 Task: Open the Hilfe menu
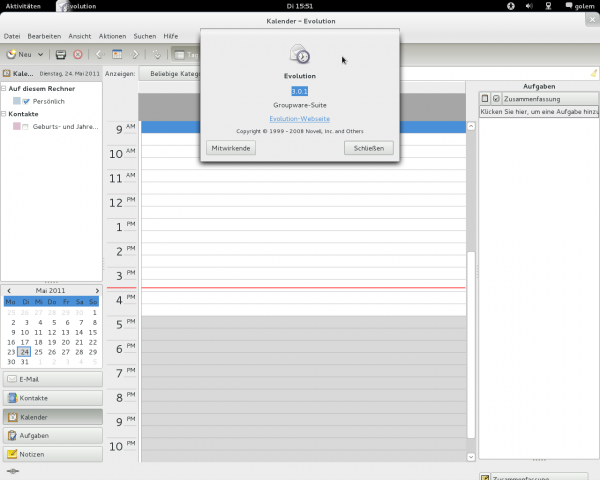point(171,36)
